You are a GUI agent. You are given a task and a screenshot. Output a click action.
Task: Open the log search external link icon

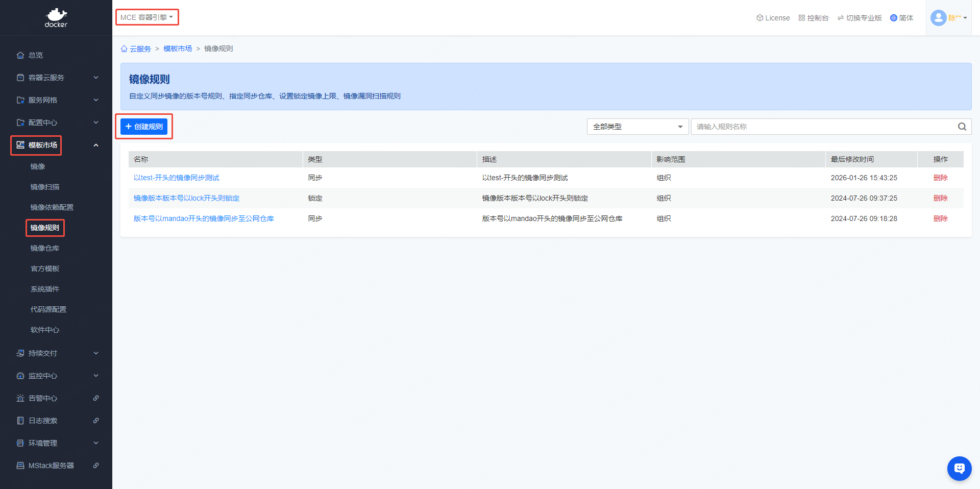96,421
